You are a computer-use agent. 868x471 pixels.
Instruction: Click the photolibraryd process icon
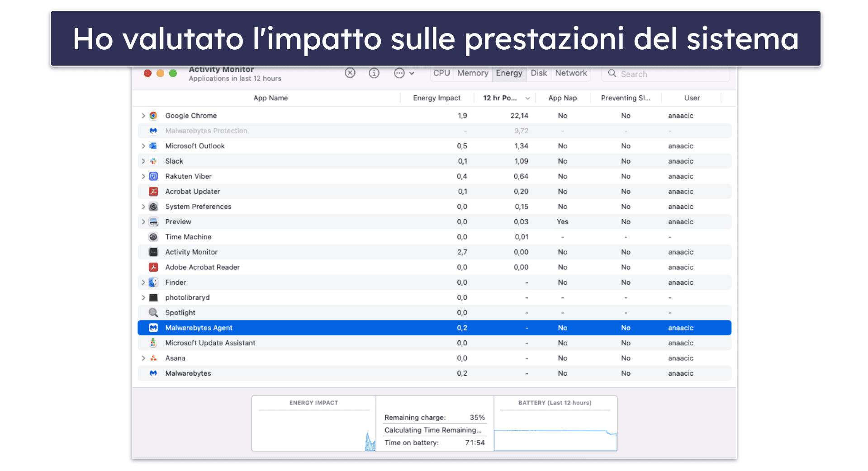pos(153,297)
